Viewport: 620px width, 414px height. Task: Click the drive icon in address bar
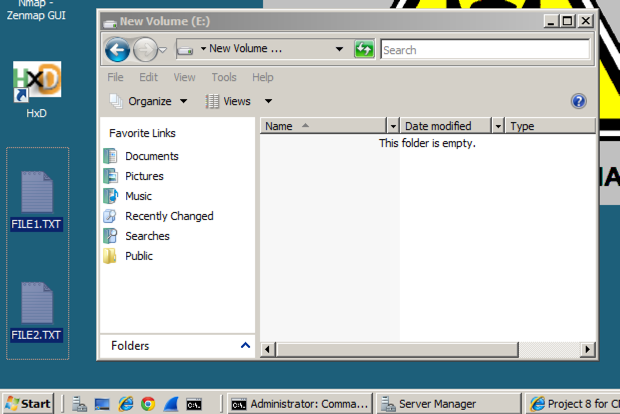(185, 50)
